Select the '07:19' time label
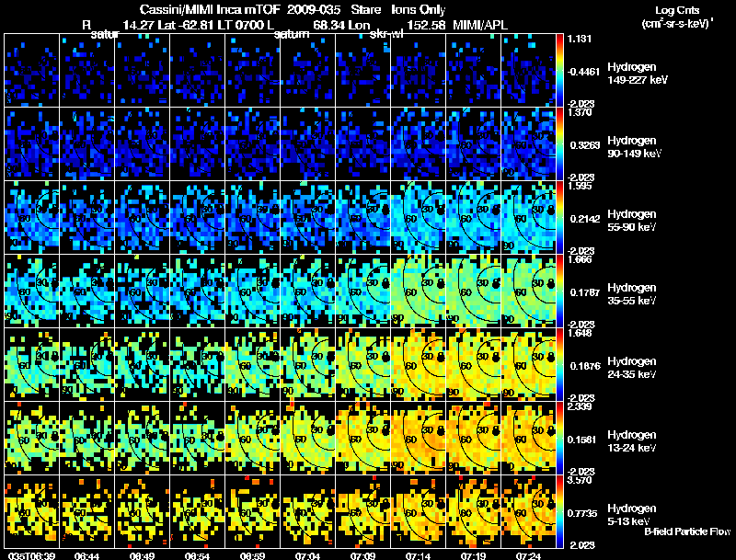Image resolution: width=736 pixels, height=560 pixels. (473, 555)
